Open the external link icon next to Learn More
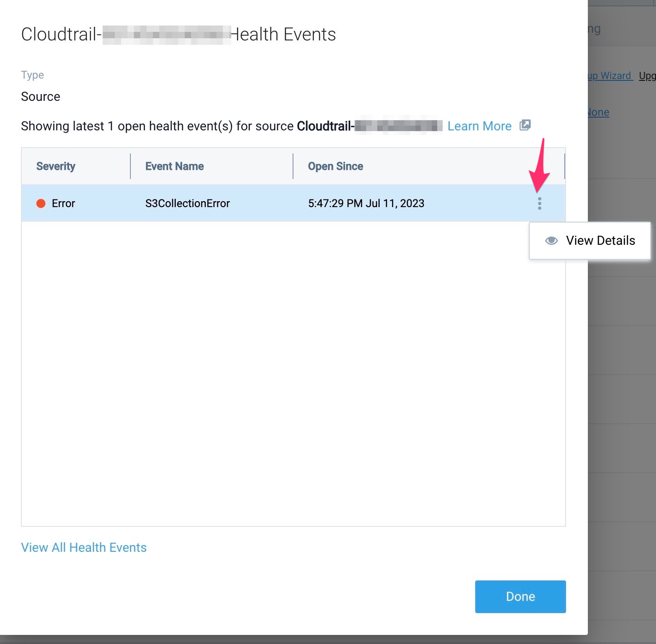656x644 pixels. (525, 125)
